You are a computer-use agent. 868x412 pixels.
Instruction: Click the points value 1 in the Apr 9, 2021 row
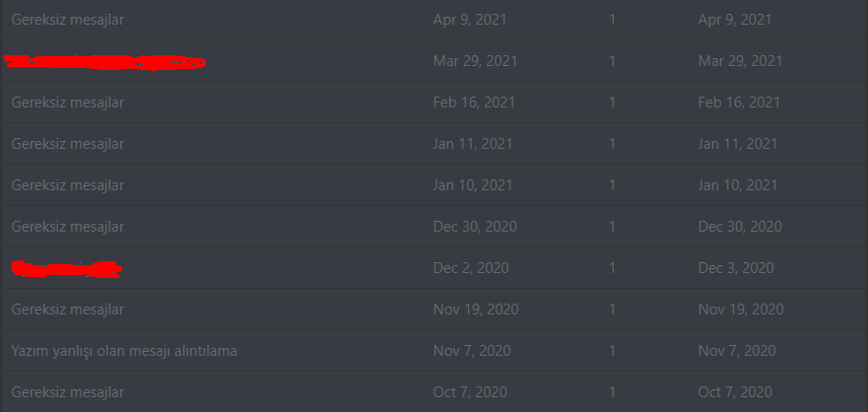click(613, 20)
